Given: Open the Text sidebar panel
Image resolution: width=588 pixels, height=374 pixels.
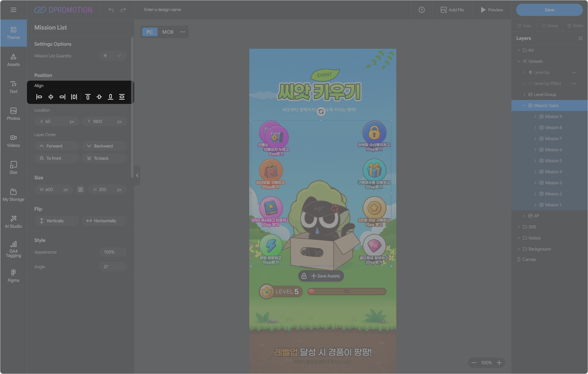Looking at the screenshot, I should coord(13,87).
